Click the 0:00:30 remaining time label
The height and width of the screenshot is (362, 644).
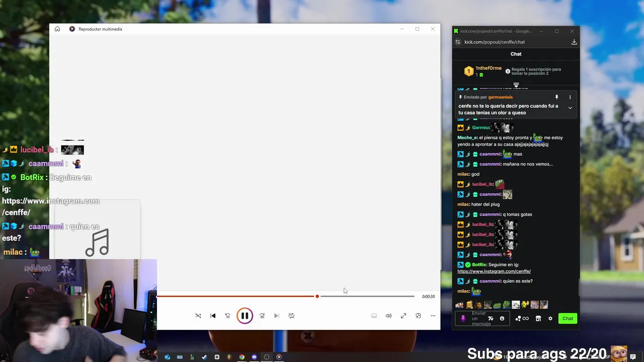tap(428, 297)
